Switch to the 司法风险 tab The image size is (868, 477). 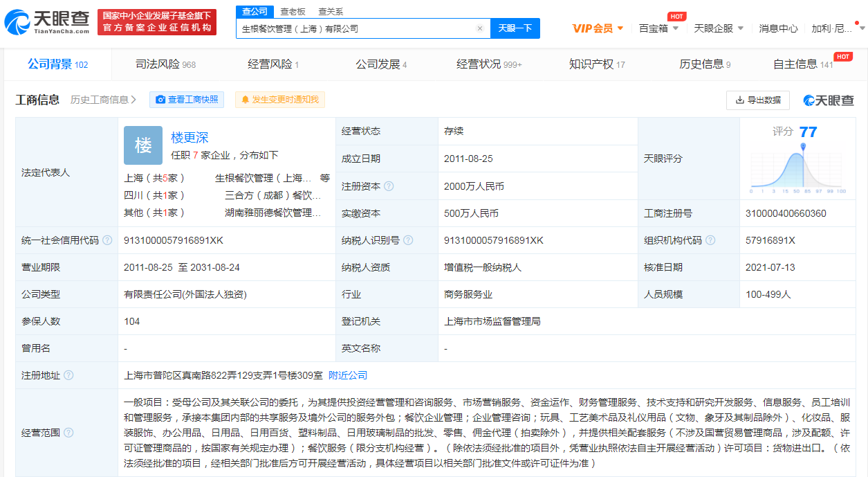click(165, 64)
